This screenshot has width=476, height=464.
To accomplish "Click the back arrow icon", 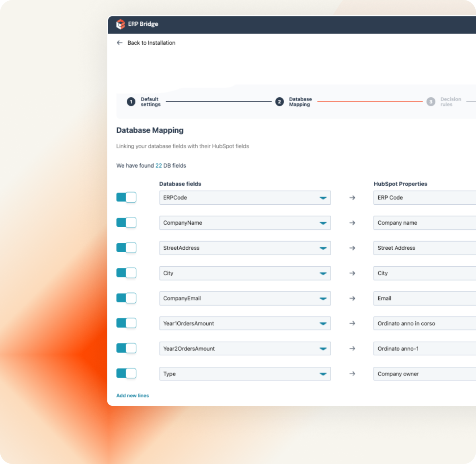I will point(119,43).
